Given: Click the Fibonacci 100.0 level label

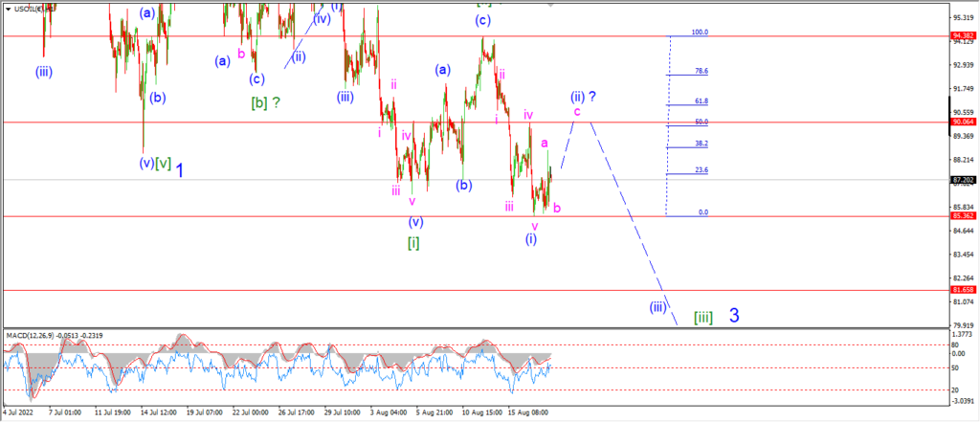Looking at the screenshot, I should pos(700,32).
